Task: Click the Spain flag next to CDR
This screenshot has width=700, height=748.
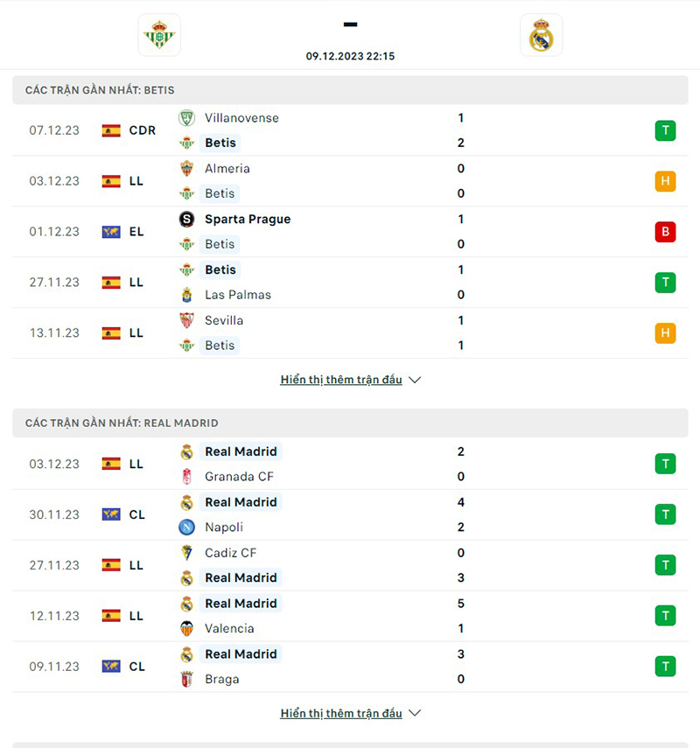Action: (x=112, y=129)
